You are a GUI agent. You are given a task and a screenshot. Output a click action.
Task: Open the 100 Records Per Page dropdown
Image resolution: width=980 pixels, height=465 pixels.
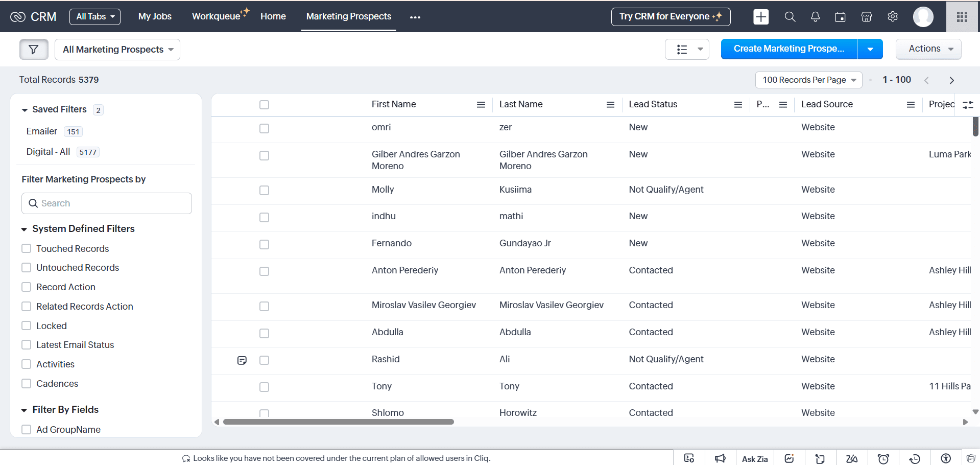(x=808, y=80)
